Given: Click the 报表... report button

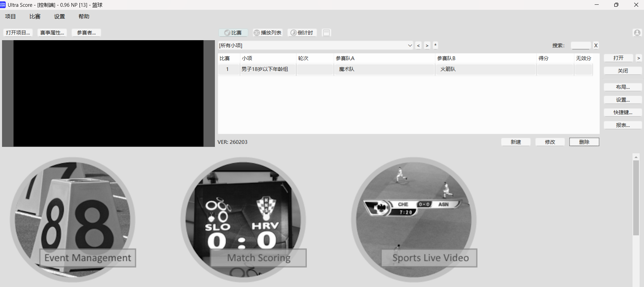Looking at the screenshot, I should tap(622, 125).
